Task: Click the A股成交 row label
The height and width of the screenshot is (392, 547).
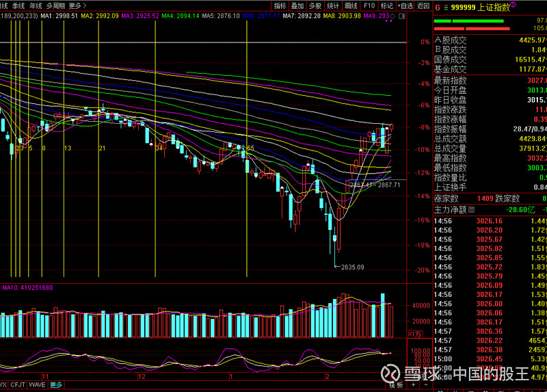Action: (x=450, y=40)
